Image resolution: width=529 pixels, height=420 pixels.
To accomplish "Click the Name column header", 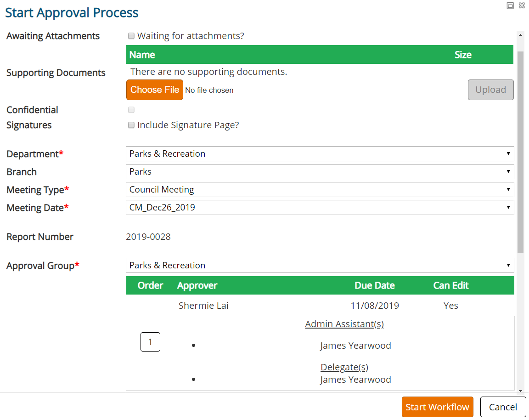I will (x=142, y=55).
